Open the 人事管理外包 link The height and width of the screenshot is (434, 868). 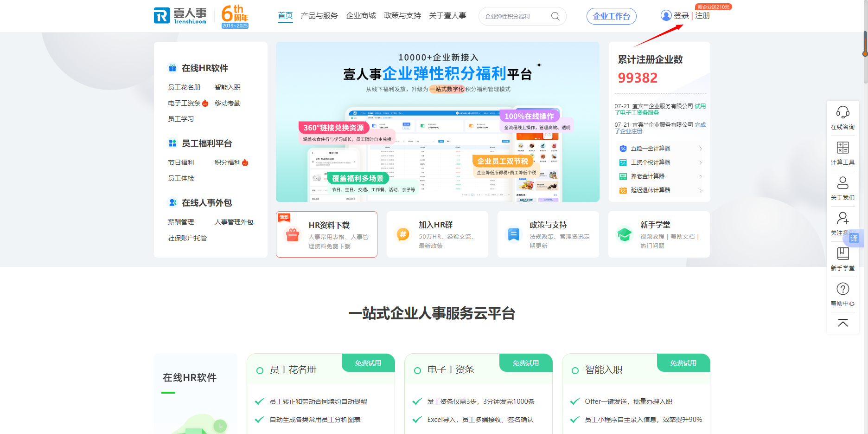click(x=234, y=222)
